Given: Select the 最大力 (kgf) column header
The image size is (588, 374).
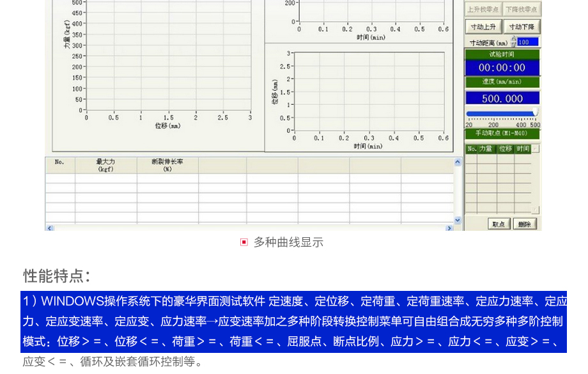Looking at the screenshot, I should pos(105,166).
